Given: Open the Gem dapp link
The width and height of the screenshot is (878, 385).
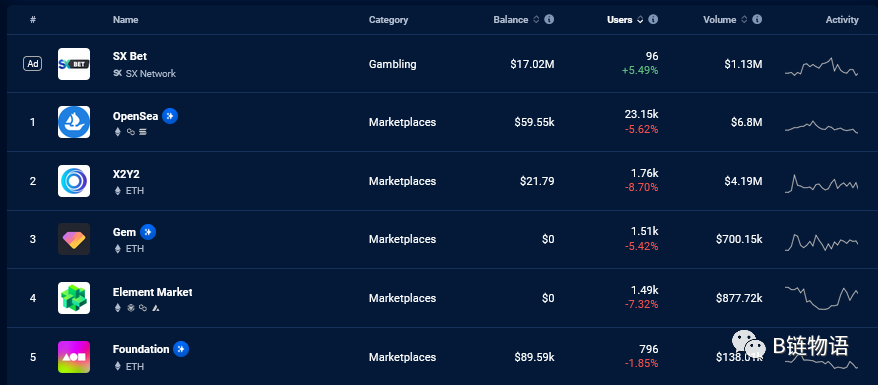Looking at the screenshot, I should click(124, 232).
